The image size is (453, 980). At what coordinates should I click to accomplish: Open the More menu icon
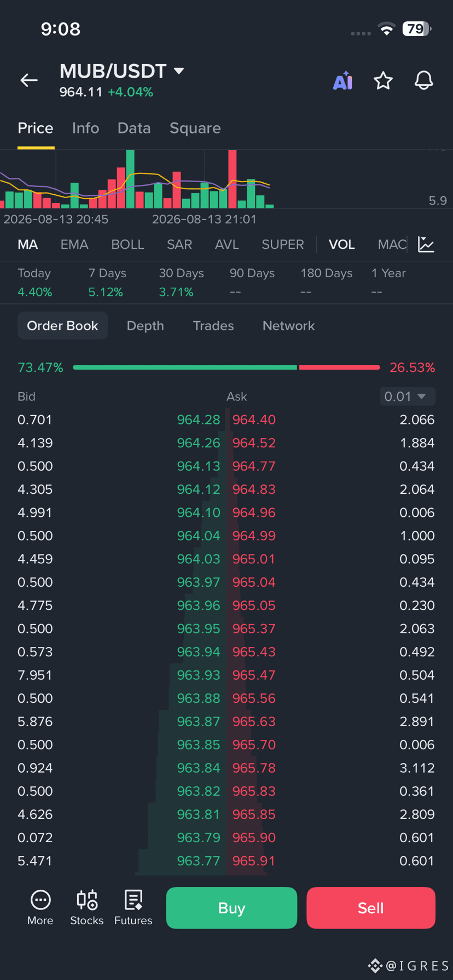40,908
